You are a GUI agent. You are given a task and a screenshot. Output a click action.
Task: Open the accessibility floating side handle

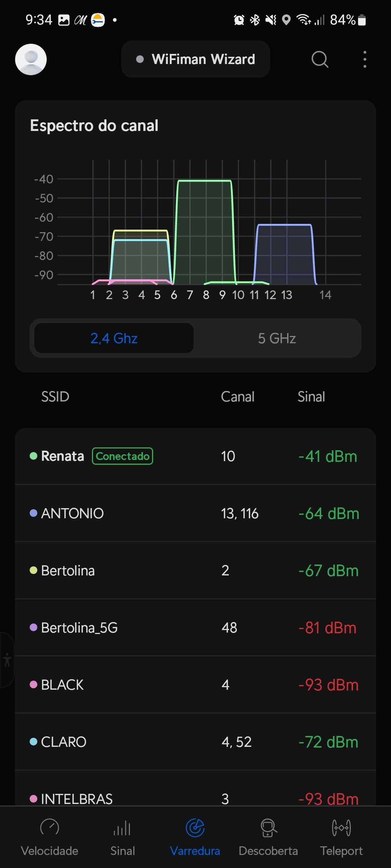point(7,660)
